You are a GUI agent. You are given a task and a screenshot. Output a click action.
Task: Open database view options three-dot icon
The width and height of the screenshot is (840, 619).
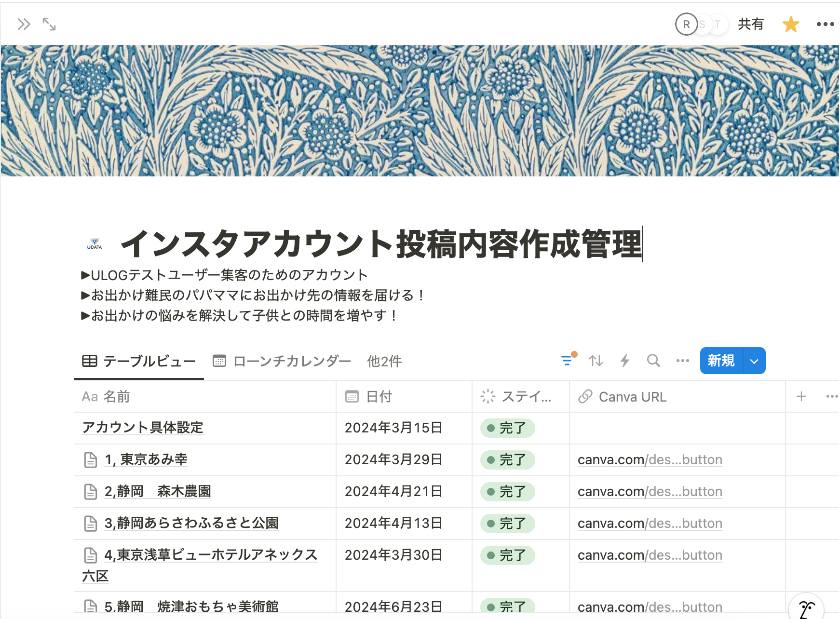click(682, 361)
